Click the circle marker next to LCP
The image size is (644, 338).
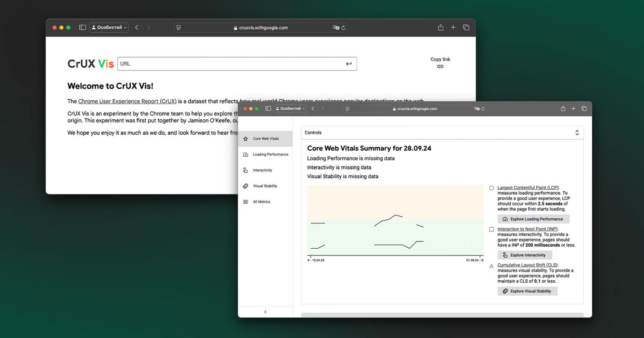[x=491, y=188]
